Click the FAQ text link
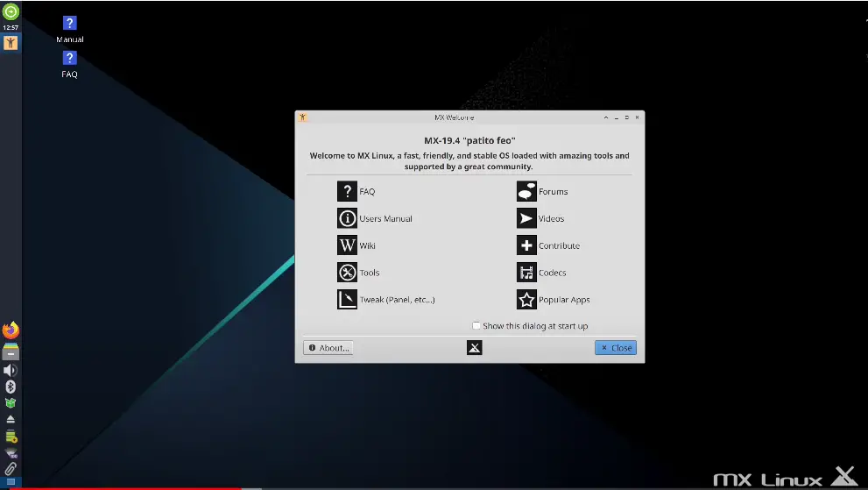 point(367,191)
